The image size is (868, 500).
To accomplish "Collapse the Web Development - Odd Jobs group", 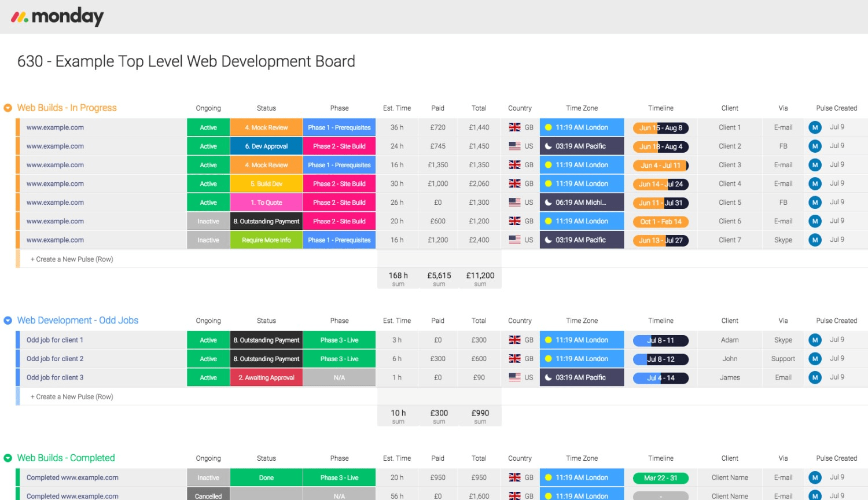I will pos(8,321).
